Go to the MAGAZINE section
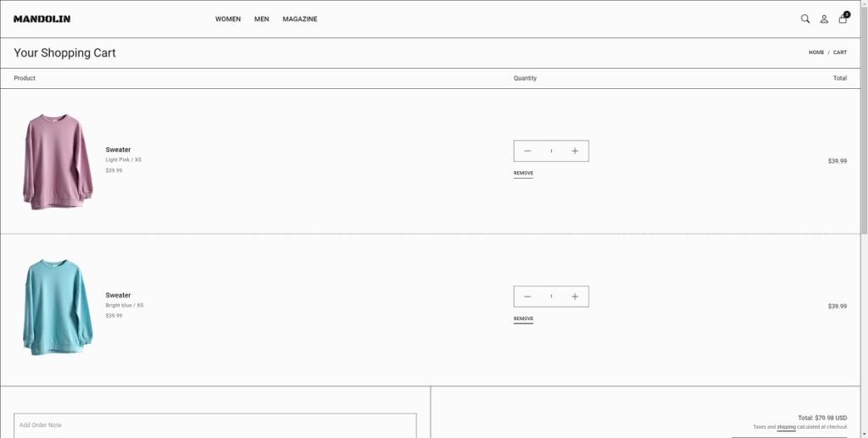The height and width of the screenshot is (438, 868). coord(300,19)
